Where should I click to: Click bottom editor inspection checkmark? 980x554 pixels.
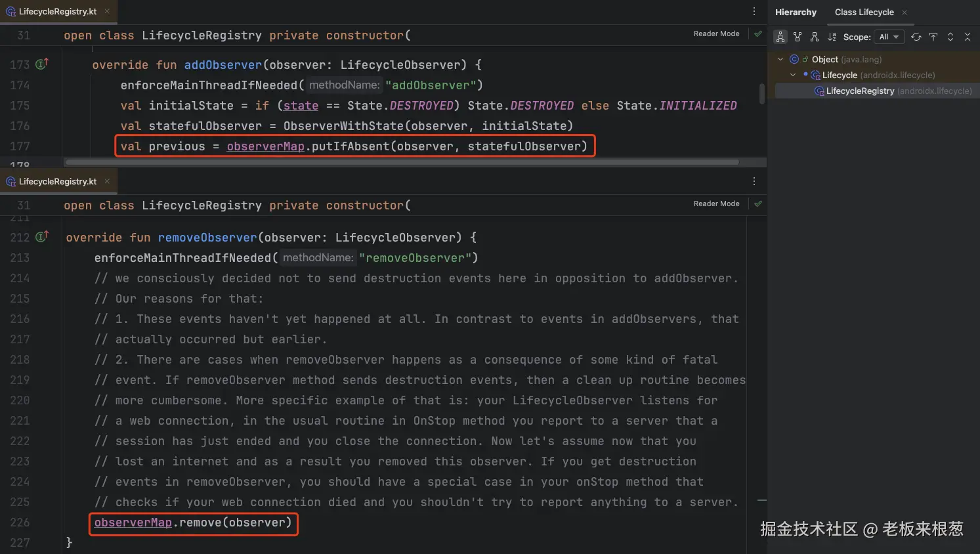[x=758, y=203]
